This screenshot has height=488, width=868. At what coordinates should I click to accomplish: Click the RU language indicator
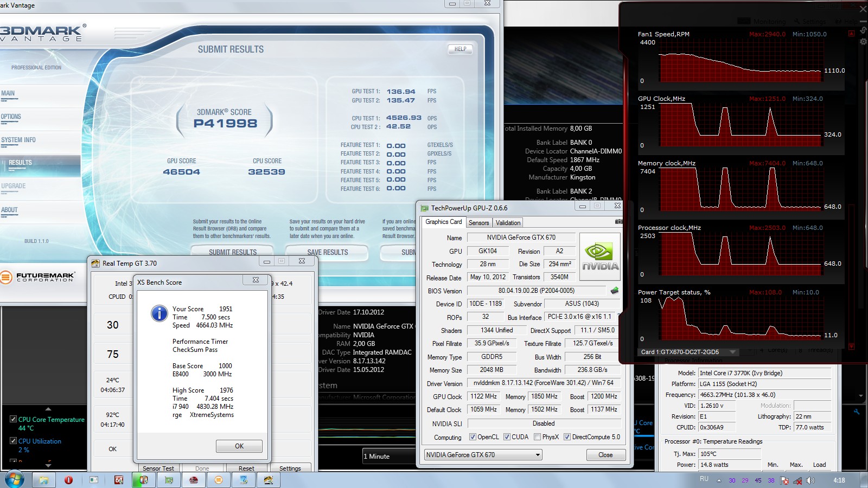click(x=704, y=479)
